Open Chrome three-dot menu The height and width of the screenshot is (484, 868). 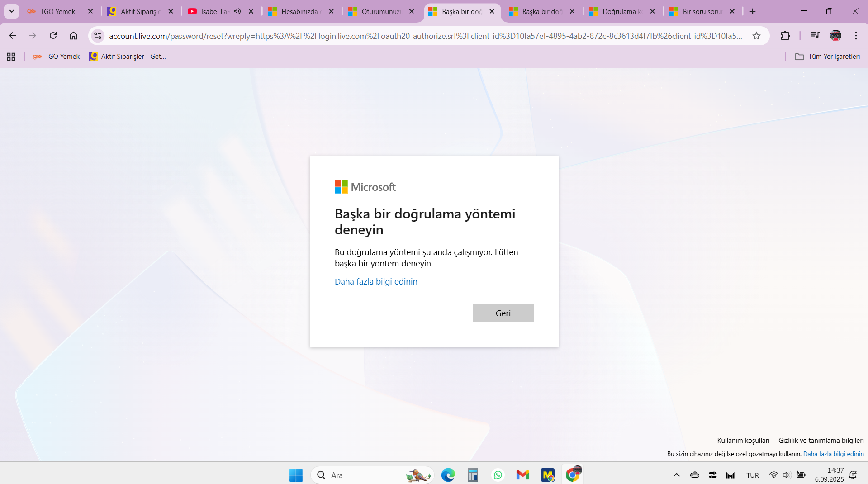pos(856,36)
